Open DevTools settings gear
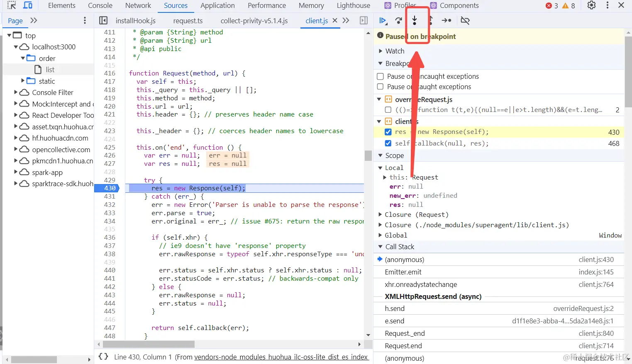The image size is (632, 364). coord(591,5)
